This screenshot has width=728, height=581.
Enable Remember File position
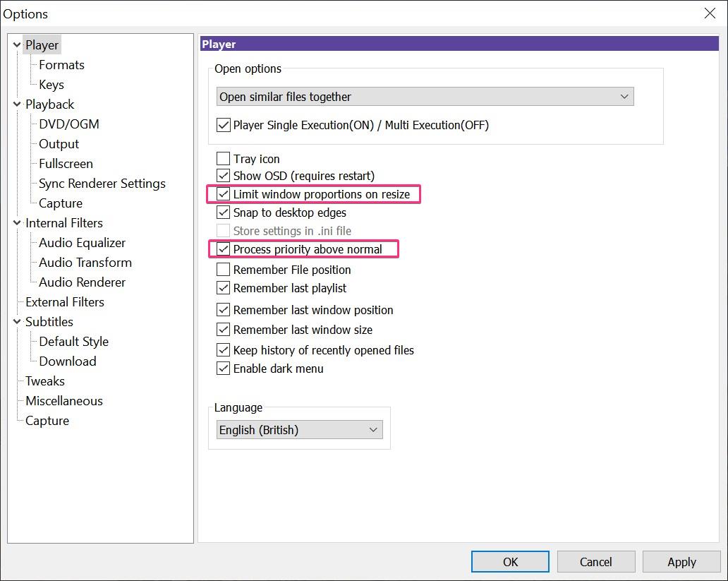(x=224, y=270)
